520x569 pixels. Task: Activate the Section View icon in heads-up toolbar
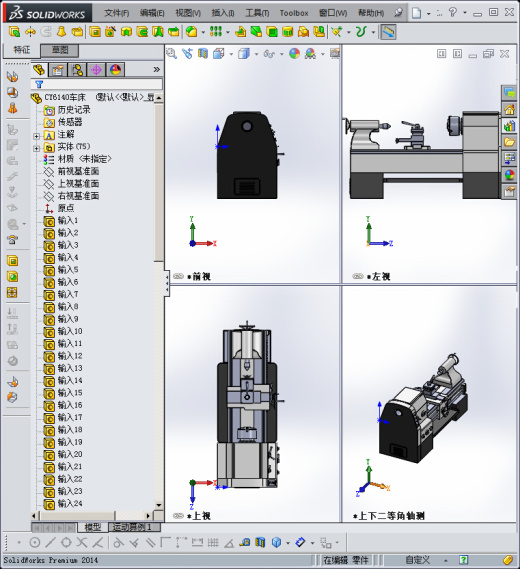(203, 54)
